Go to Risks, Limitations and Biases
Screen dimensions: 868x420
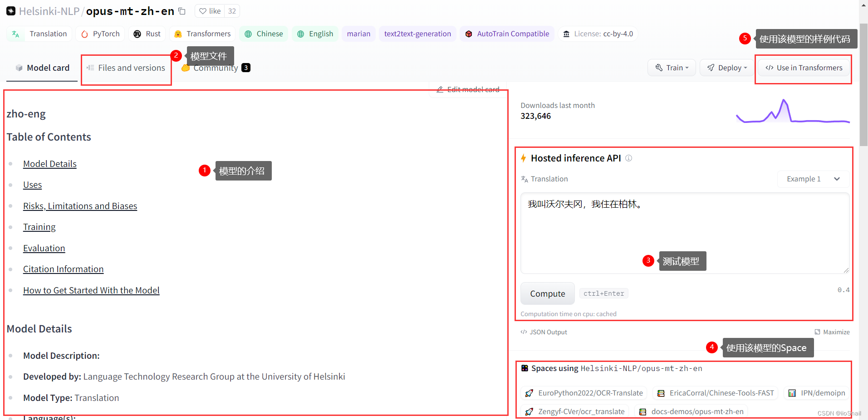[80, 206]
